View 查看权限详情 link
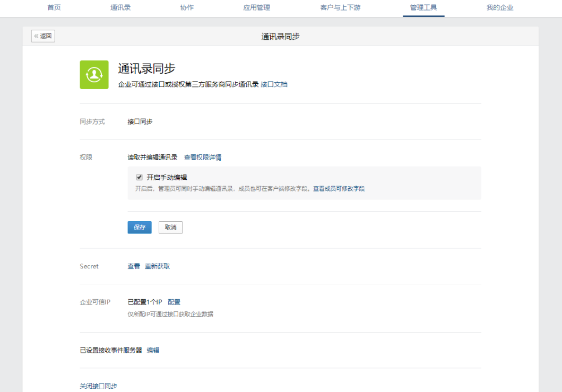This screenshot has height=392, width=562. click(203, 158)
